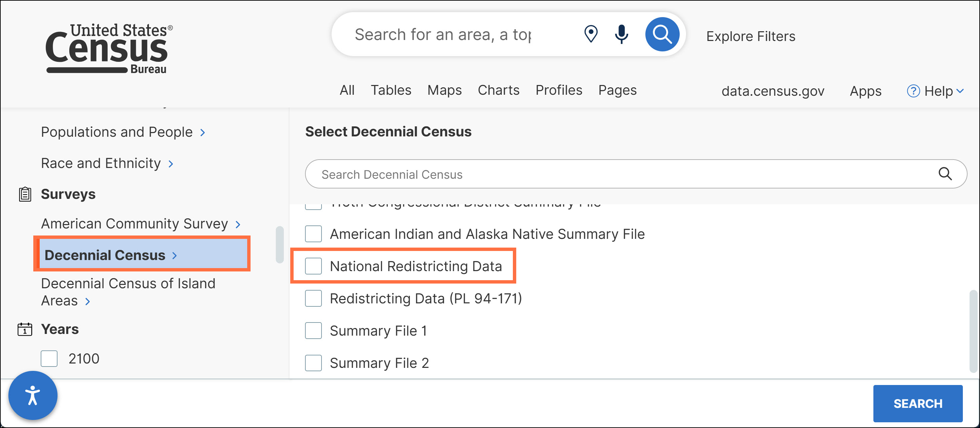Open the accessibility widget icon

pyautogui.click(x=33, y=395)
